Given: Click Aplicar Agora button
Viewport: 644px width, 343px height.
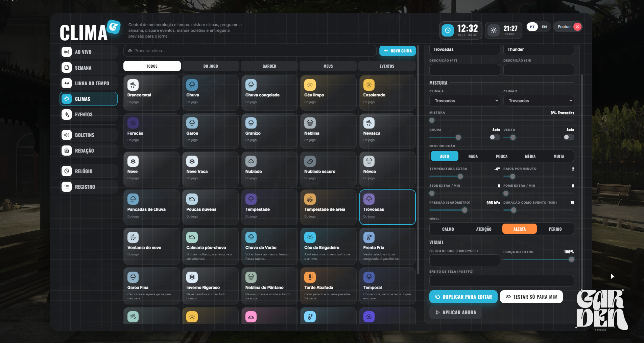Looking at the screenshot, I should coord(456,313).
